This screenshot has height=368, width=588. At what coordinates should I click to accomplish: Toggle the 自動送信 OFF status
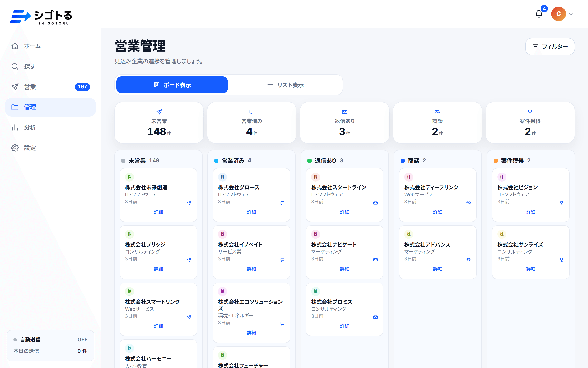coord(50,340)
